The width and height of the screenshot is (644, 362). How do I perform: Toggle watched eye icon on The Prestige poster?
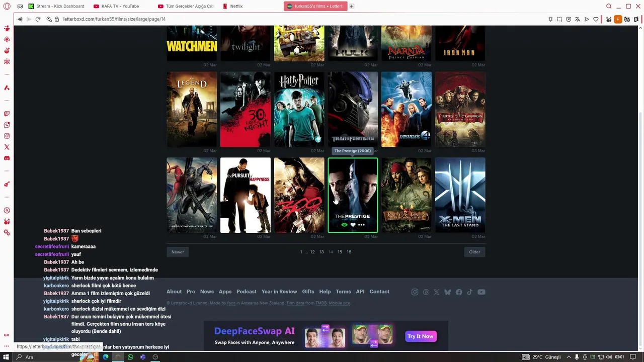click(x=345, y=225)
